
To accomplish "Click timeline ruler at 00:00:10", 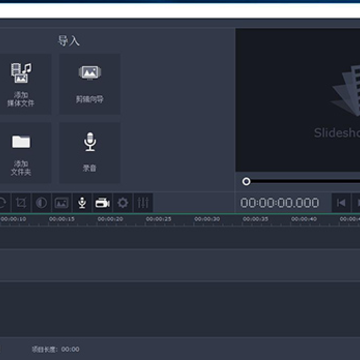I will click(x=13, y=219).
